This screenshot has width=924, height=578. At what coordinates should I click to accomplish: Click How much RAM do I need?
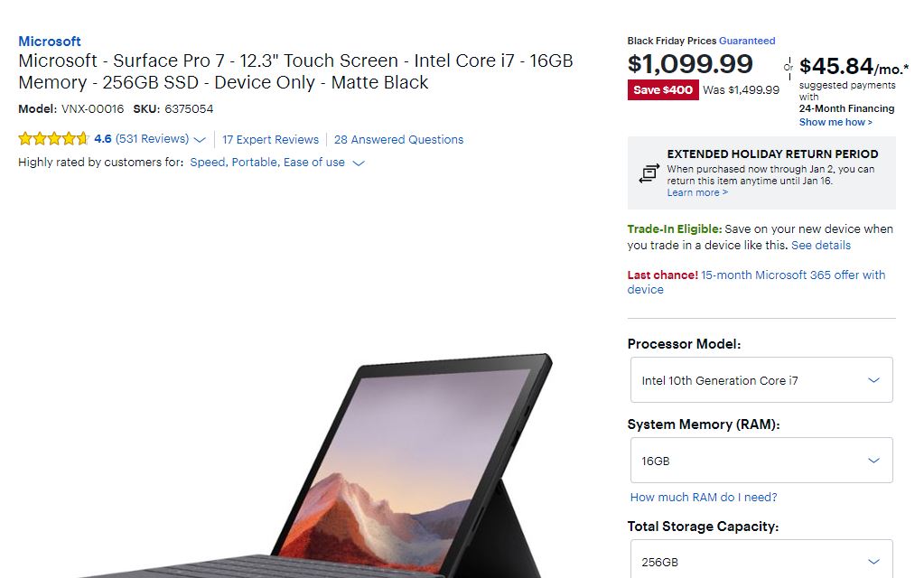click(704, 497)
